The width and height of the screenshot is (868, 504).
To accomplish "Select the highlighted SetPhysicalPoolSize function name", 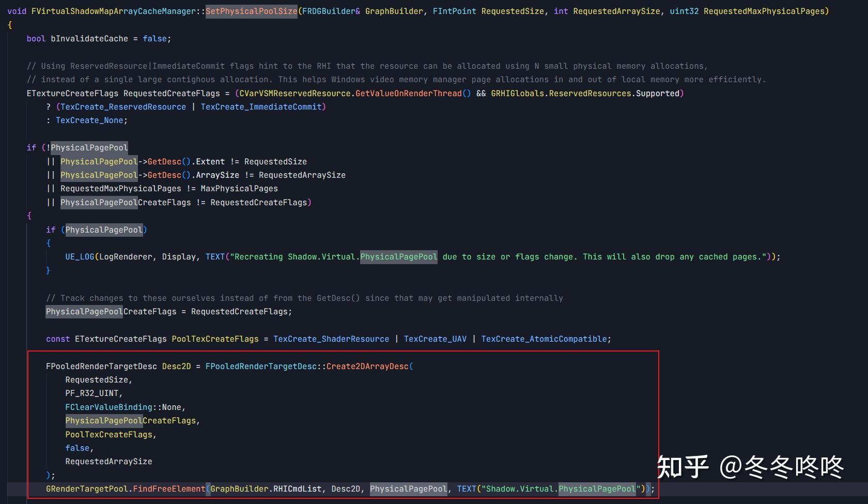I will pos(251,11).
